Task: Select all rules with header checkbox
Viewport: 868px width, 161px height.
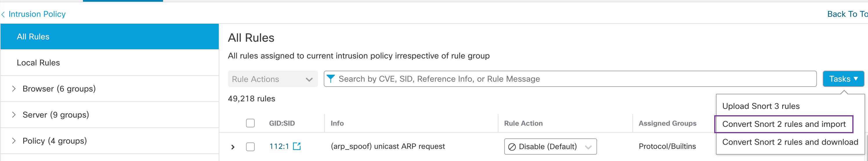Action: (250, 123)
